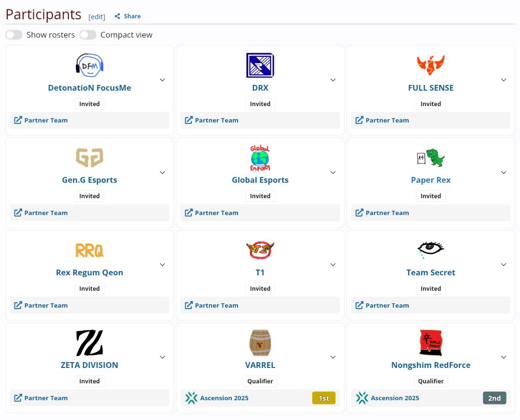Screen dimensions: 520x420
Task: Click Partner Team link in DRX card
Action: point(216,121)
